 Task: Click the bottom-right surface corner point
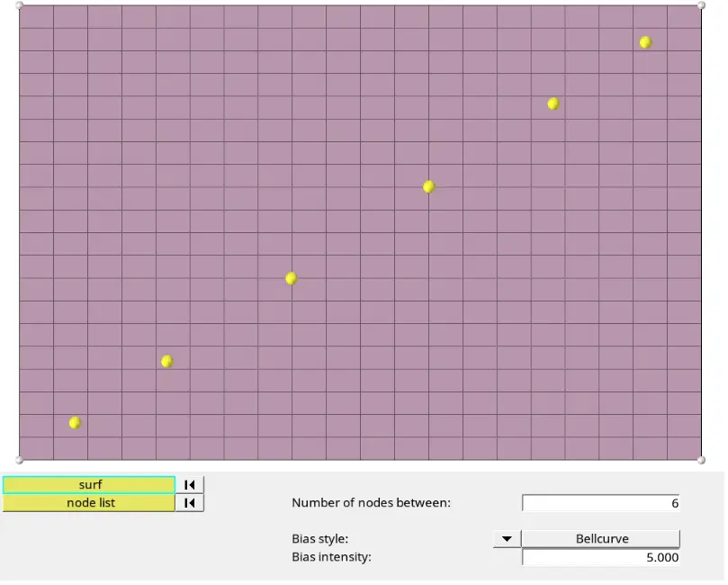click(704, 462)
